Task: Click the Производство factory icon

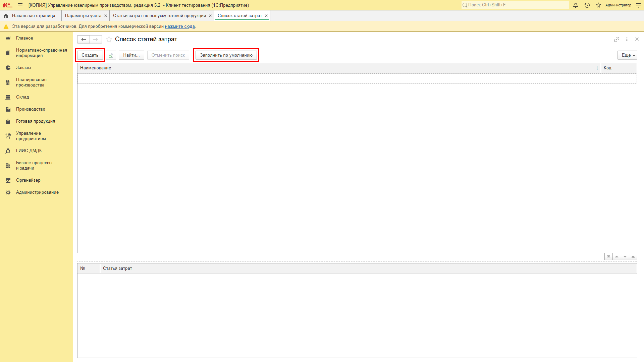Action: click(8, 109)
